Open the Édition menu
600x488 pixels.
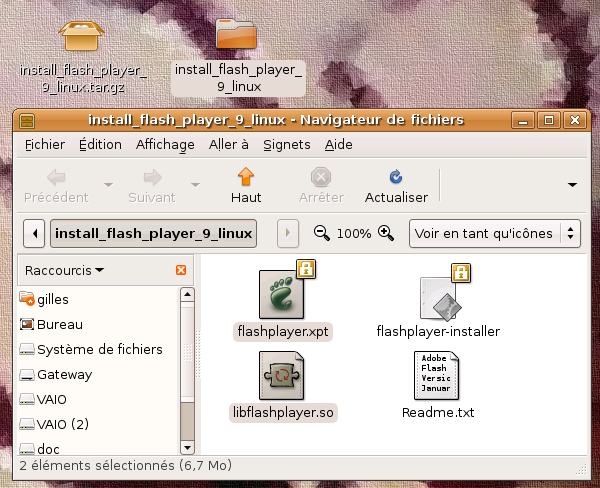(100, 145)
